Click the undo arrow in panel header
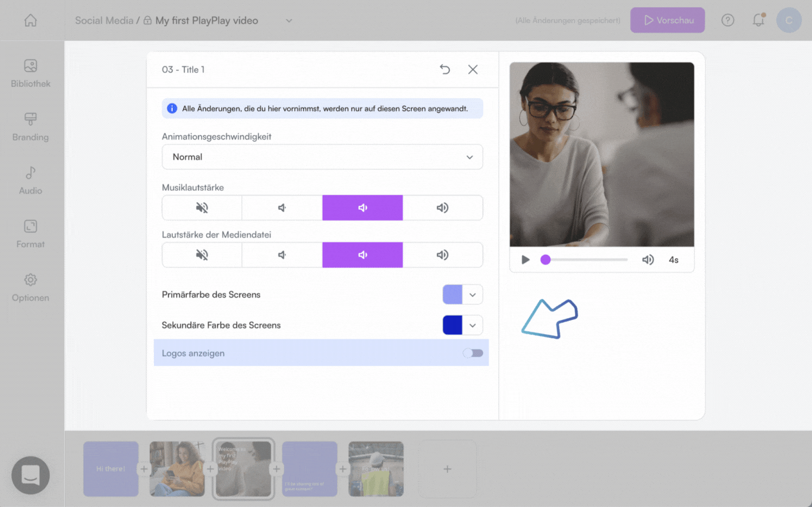Image resolution: width=812 pixels, height=507 pixels. pos(445,70)
